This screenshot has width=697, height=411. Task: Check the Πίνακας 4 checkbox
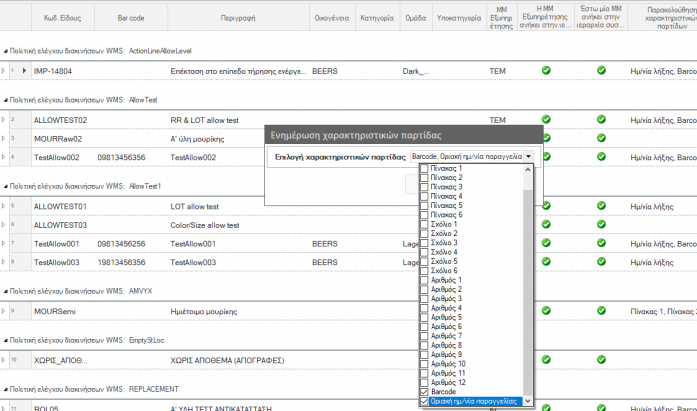point(424,196)
